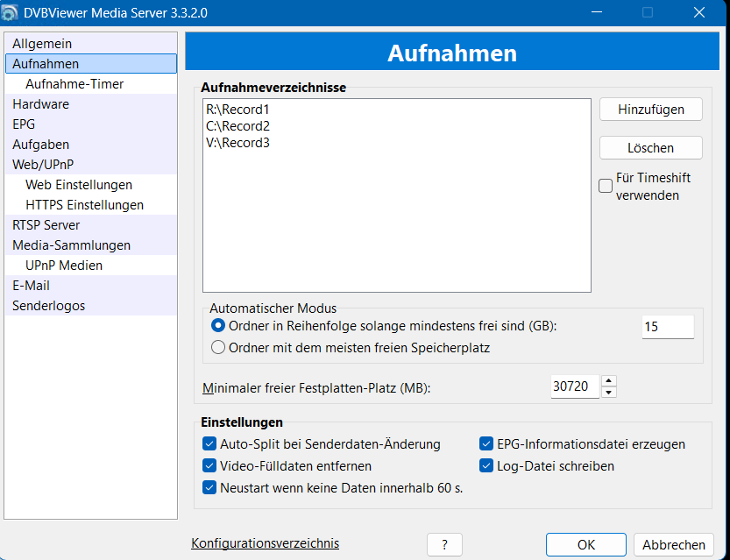The height and width of the screenshot is (560, 730).
Task: Open E-Mail settings
Action: pyautogui.click(x=91, y=286)
